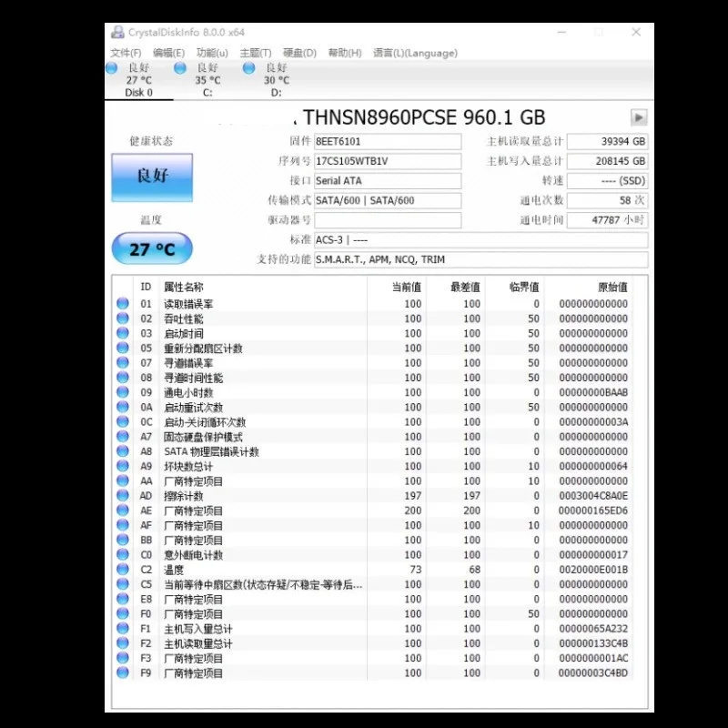This screenshot has width=728, height=728.
Task: Click raw value 00000165ED6 in row AE
Action: (593, 511)
